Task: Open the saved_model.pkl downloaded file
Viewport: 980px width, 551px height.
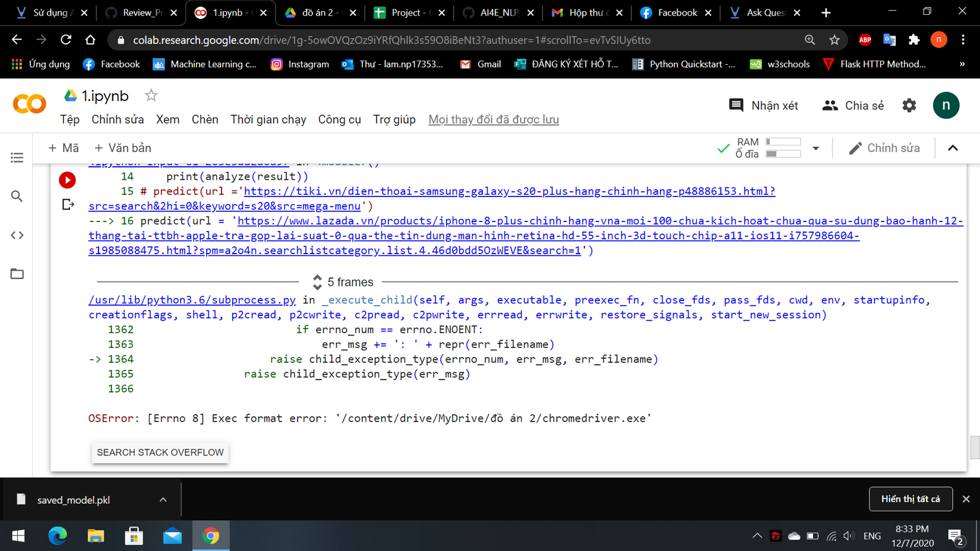Action: pyautogui.click(x=73, y=500)
